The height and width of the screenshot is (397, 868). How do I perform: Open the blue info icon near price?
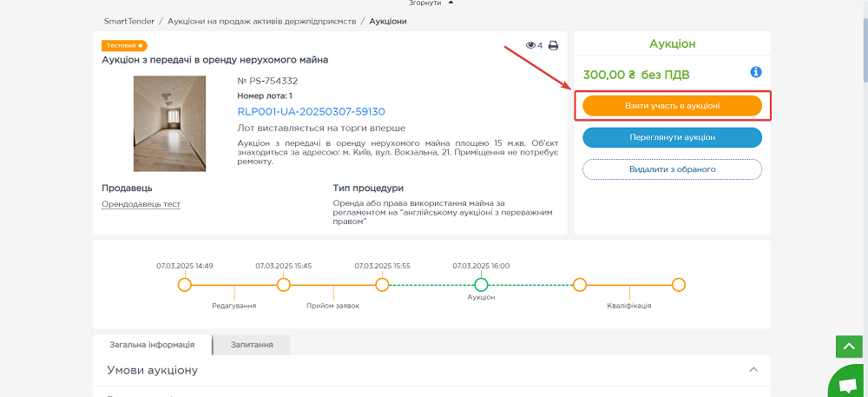click(755, 72)
